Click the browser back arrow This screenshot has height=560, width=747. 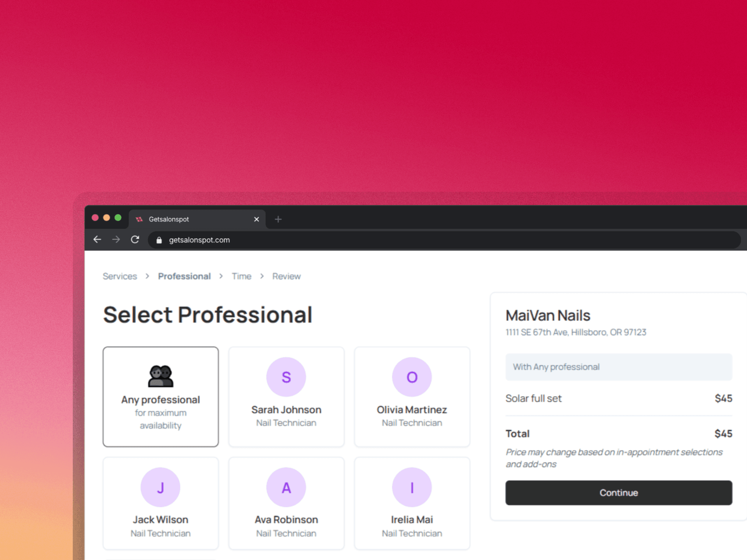coord(97,240)
